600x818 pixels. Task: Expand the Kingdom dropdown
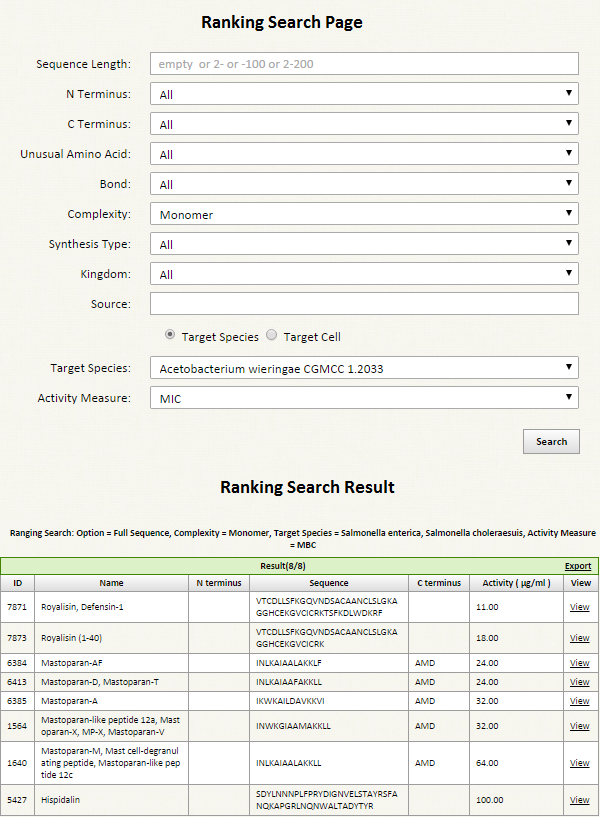(364, 274)
